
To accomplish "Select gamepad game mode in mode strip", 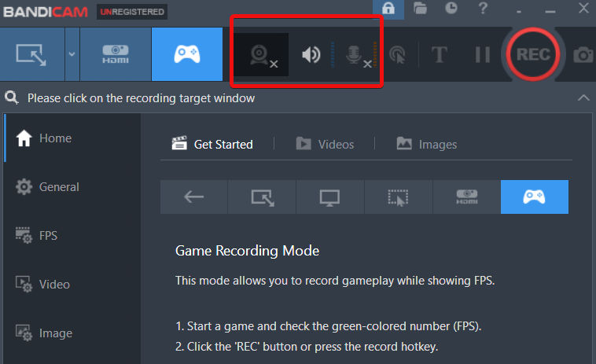I will tap(535, 197).
